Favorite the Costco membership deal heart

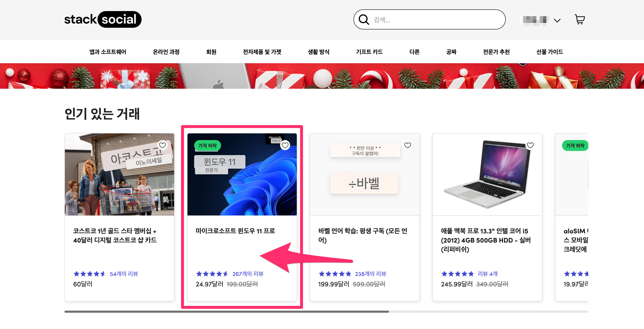point(162,145)
